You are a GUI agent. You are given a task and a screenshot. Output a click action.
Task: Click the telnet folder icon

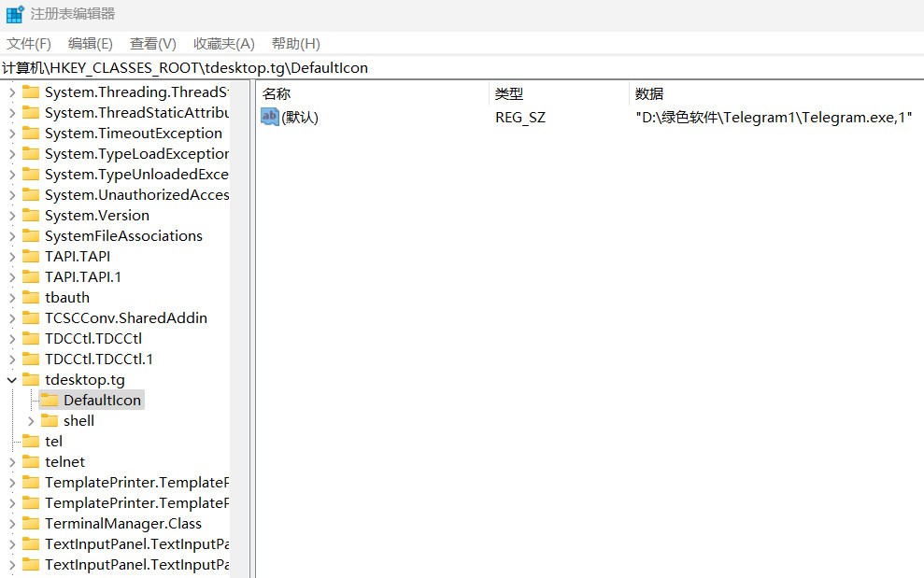pyautogui.click(x=31, y=462)
